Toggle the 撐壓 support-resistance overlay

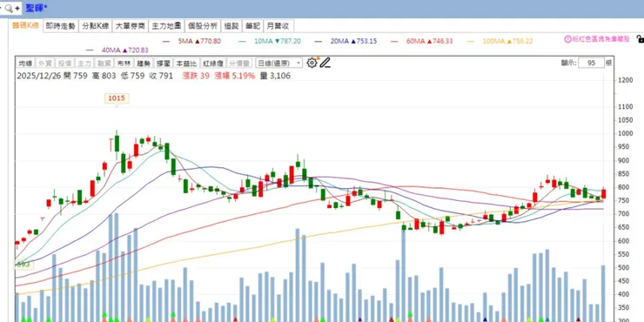(x=163, y=64)
